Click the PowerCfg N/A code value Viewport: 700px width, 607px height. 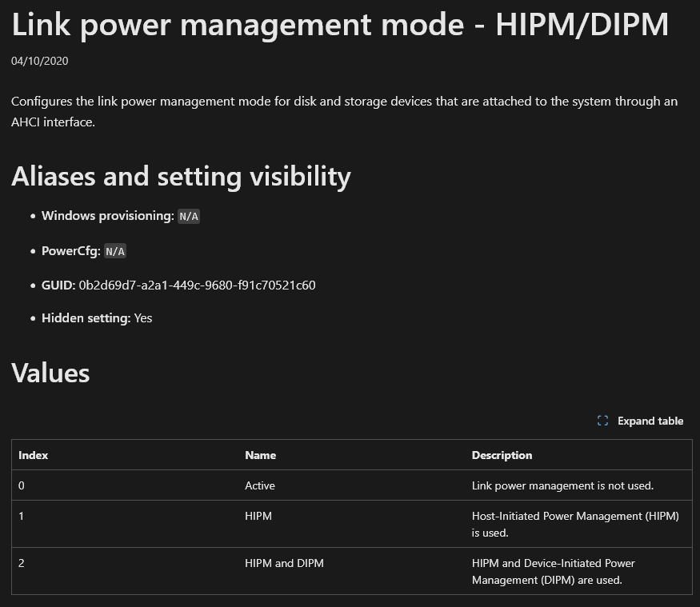[x=114, y=251]
